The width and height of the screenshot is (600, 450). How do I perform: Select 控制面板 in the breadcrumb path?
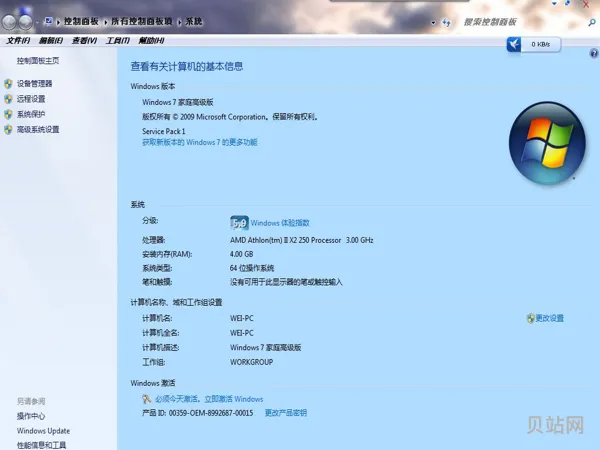pyautogui.click(x=81, y=21)
